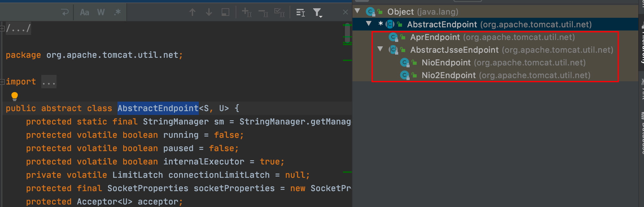Collapse the AbstractJsseEndpoint hierarchy node

(x=380, y=49)
